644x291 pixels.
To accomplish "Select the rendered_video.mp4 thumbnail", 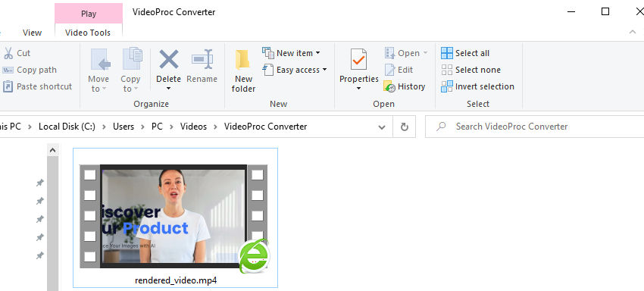I will pos(174,217).
